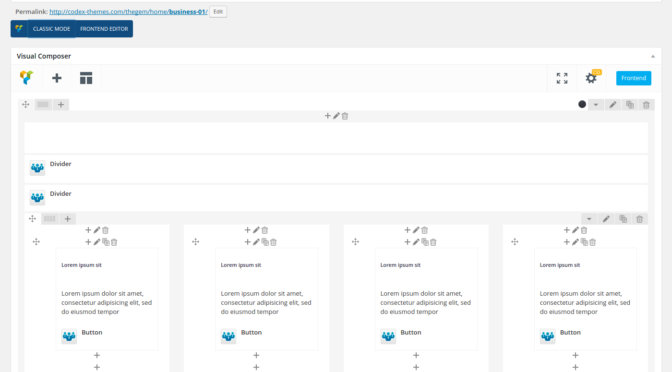Clone the top row with copy icon
This screenshot has height=372, width=672.
[630, 105]
